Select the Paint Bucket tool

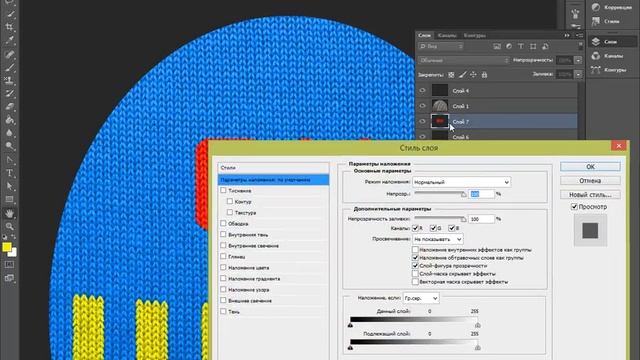point(9,120)
